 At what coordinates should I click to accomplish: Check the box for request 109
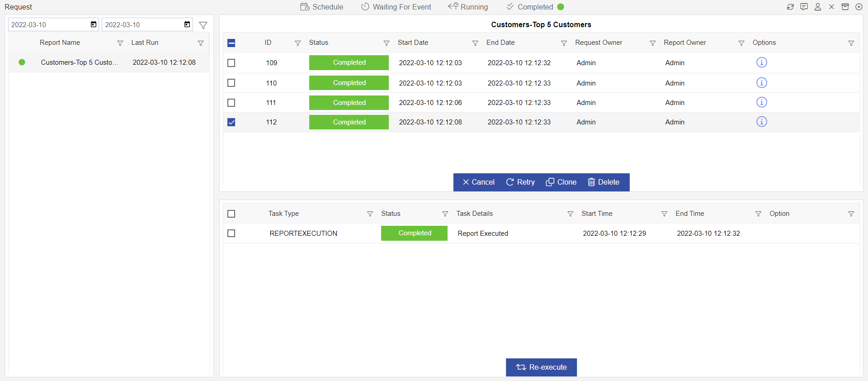231,63
